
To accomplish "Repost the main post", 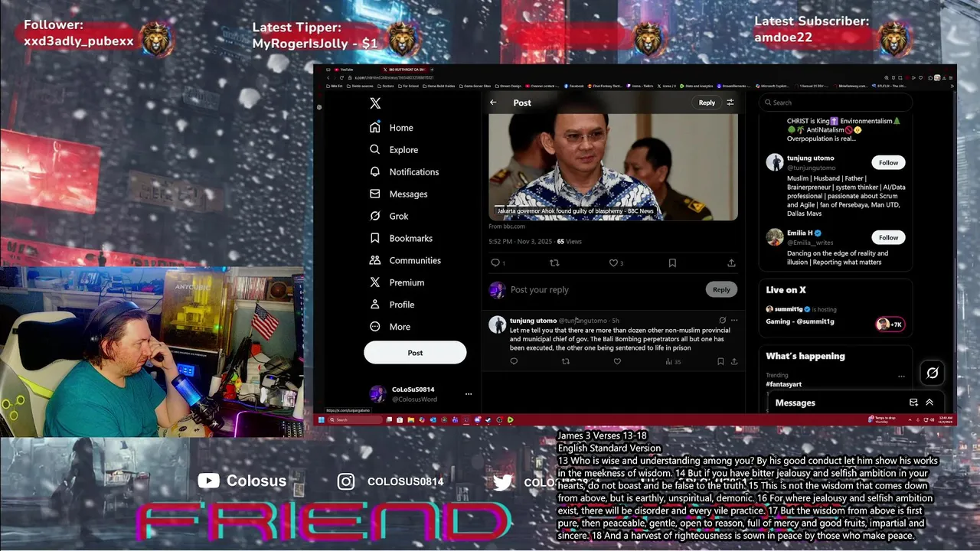I will pyautogui.click(x=555, y=263).
